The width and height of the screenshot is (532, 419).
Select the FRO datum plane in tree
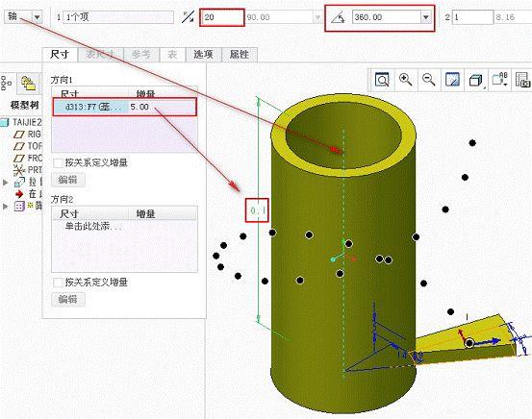click(28, 158)
